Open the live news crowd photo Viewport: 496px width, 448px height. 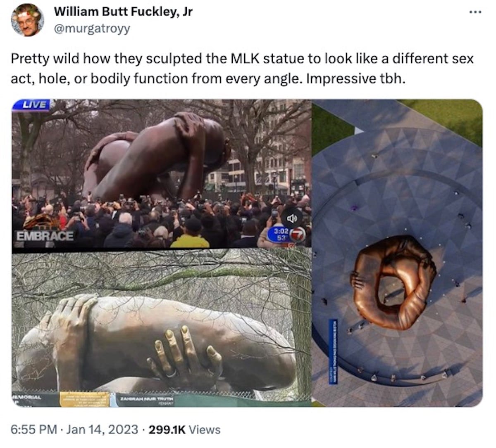click(x=161, y=173)
